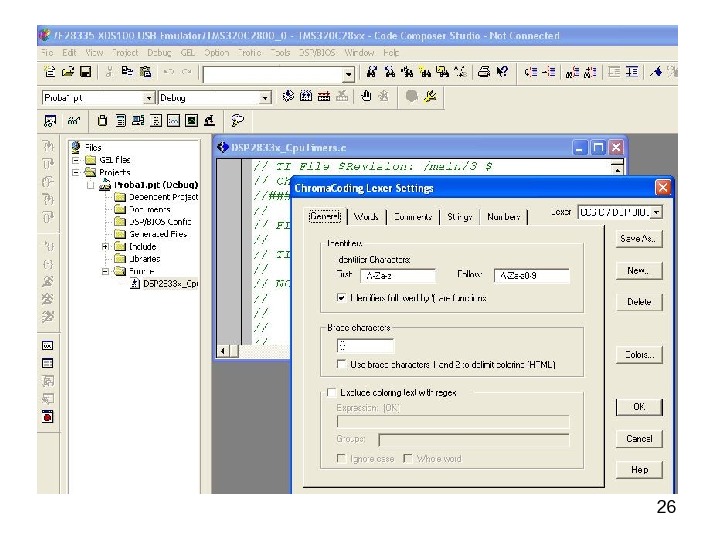
Task: Confirm the dialog with OK
Action: click(639, 407)
